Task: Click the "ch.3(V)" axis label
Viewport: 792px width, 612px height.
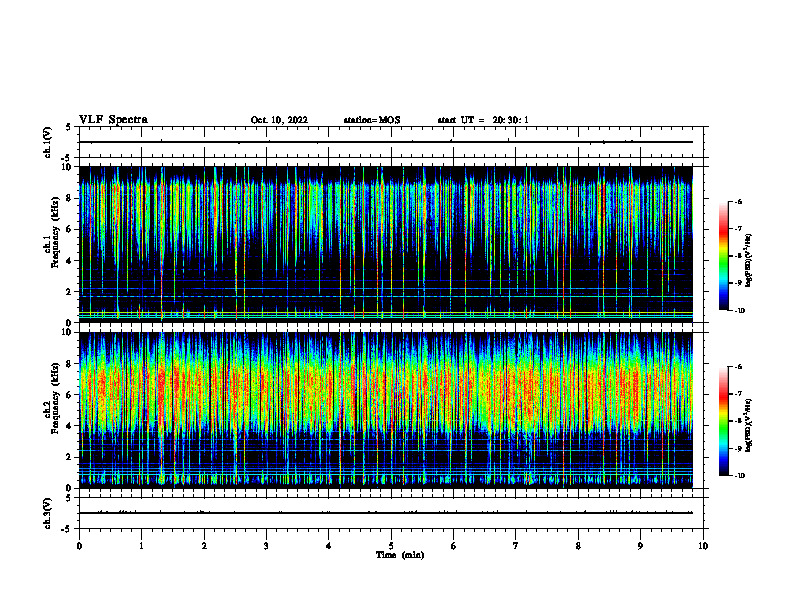Action: click(47, 513)
